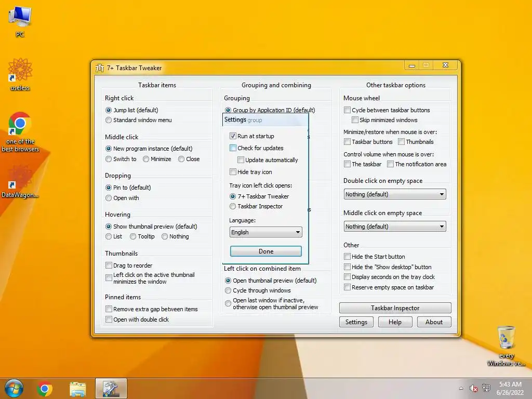Enable Drag to reorder thumbnails
This screenshot has width=532, height=399.
(x=109, y=265)
